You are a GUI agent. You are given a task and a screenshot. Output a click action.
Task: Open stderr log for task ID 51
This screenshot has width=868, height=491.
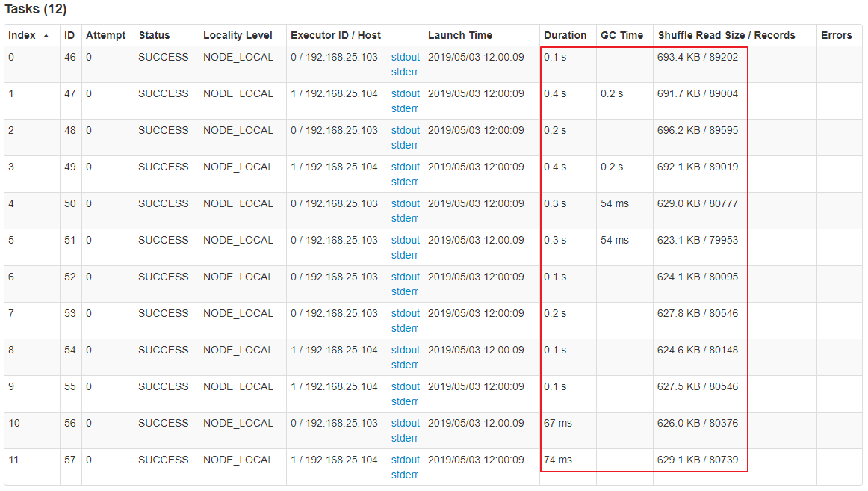tap(405, 255)
